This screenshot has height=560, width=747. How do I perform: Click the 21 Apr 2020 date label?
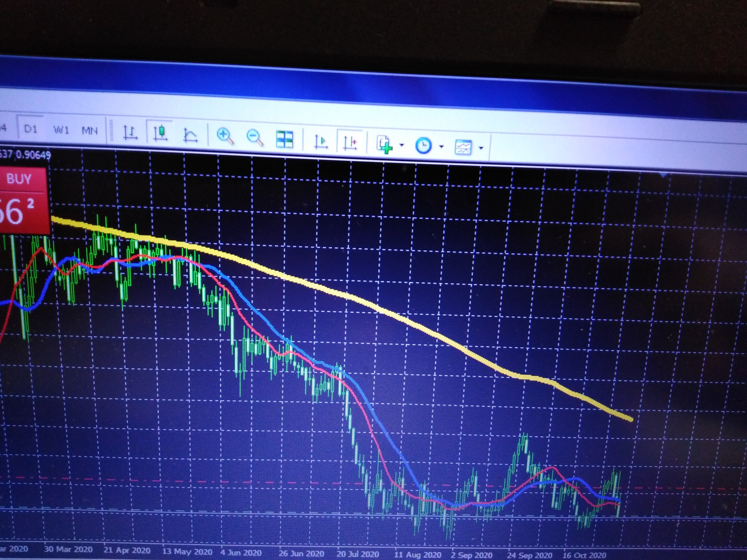[x=127, y=550]
